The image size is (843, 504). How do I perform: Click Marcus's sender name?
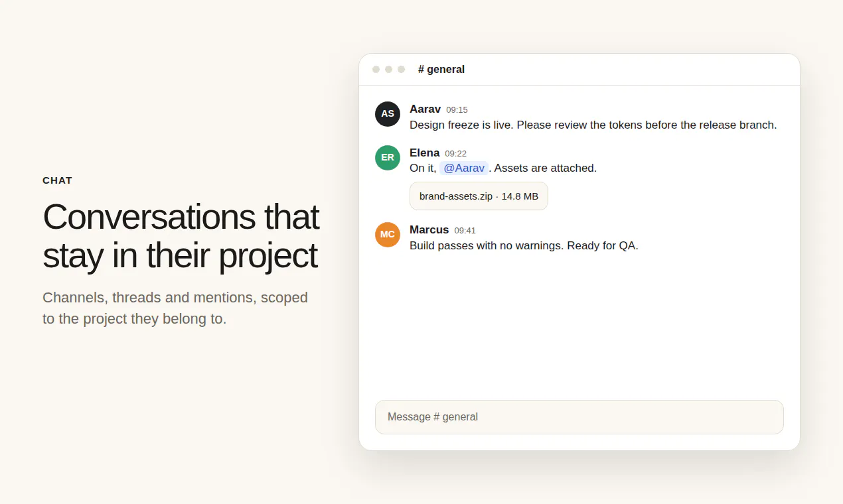(x=429, y=229)
